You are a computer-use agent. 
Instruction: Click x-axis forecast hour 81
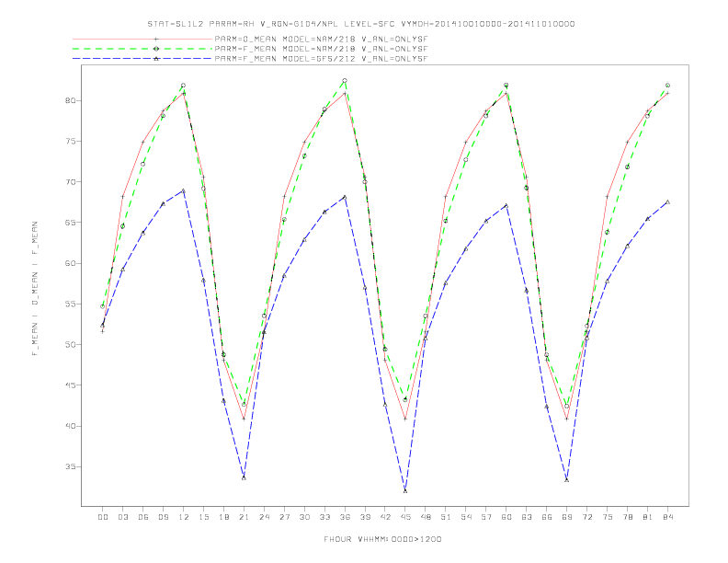pyautogui.click(x=648, y=517)
